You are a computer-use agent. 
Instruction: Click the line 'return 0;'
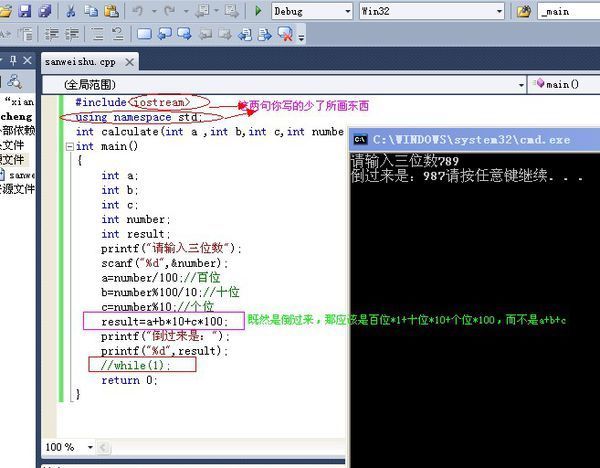tap(129, 380)
